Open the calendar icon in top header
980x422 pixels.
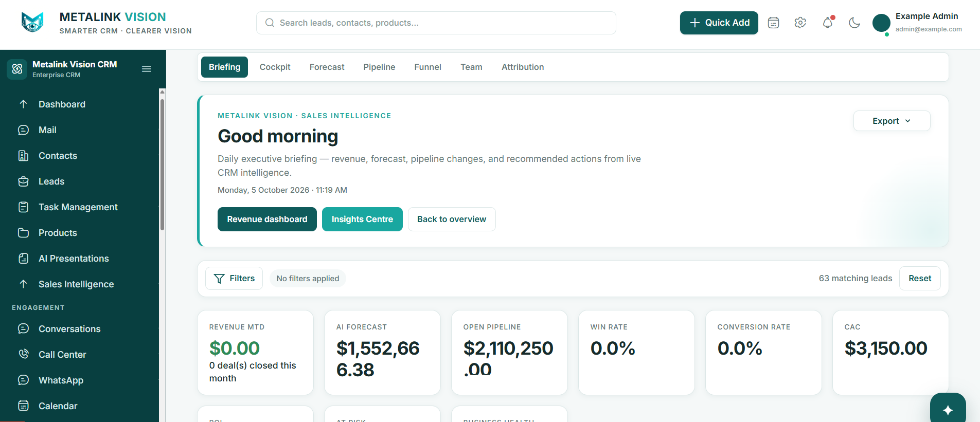773,23
